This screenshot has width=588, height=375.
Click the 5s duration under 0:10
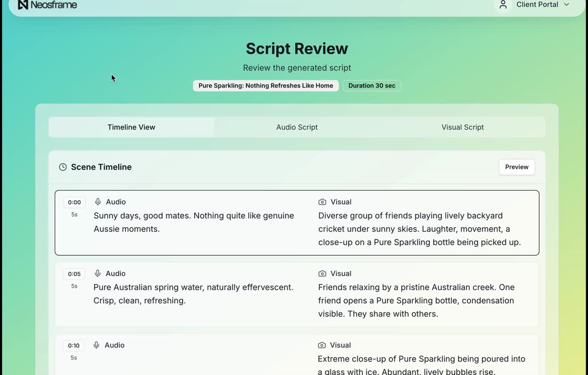(x=74, y=358)
